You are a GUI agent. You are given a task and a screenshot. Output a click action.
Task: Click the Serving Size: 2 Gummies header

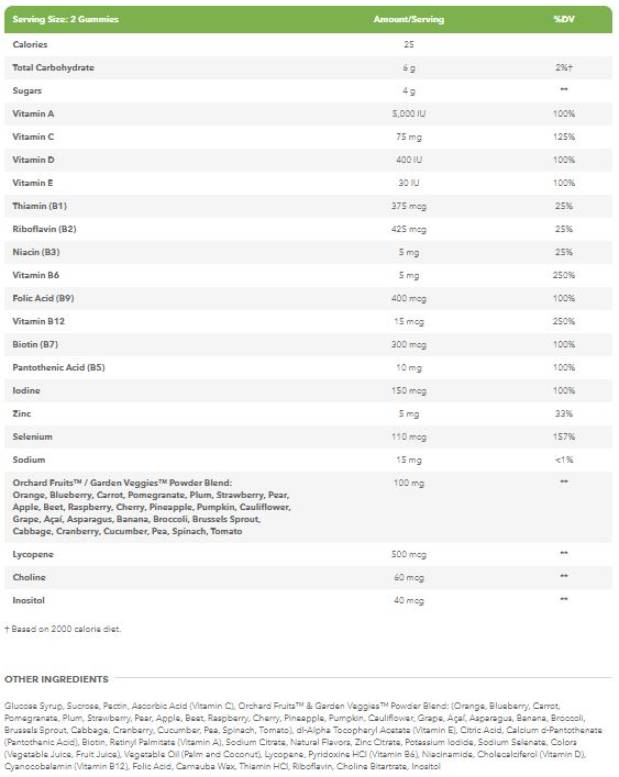tap(55, 19)
